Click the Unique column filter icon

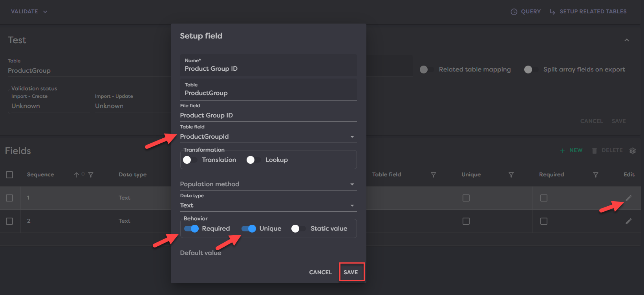click(511, 175)
